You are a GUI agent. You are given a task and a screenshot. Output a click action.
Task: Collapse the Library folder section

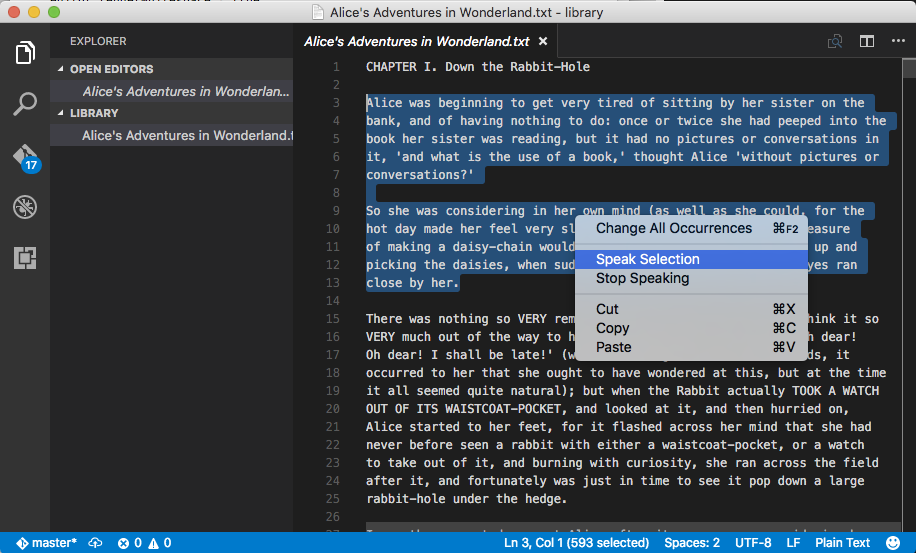pos(93,113)
